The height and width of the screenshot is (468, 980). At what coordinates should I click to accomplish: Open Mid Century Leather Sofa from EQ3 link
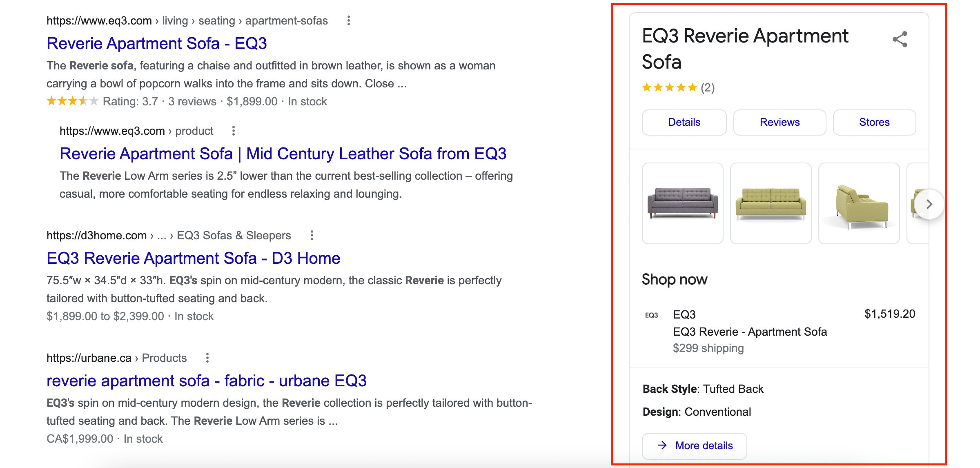coord(283,154)
